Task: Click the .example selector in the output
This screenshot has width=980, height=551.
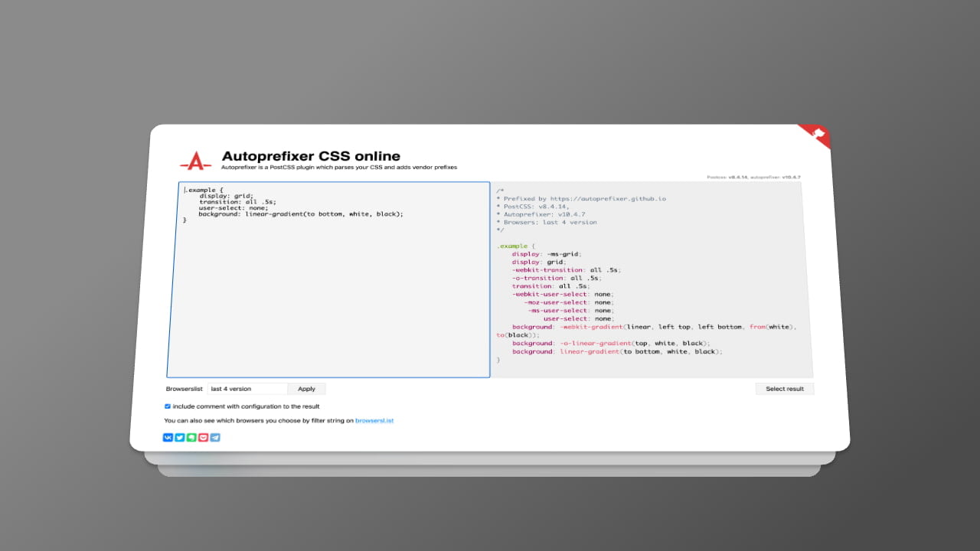Action: 512,246
